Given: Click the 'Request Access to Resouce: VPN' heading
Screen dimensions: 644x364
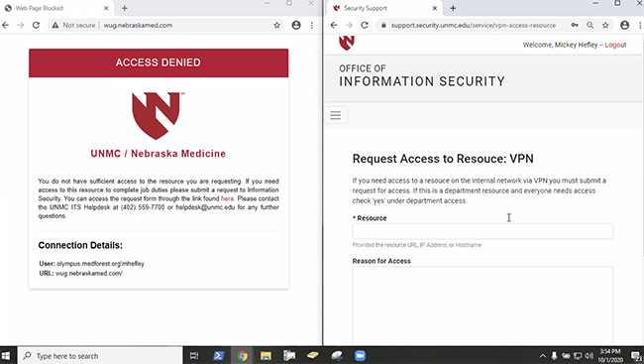Looking at the screenshot, I should point(443,159).
